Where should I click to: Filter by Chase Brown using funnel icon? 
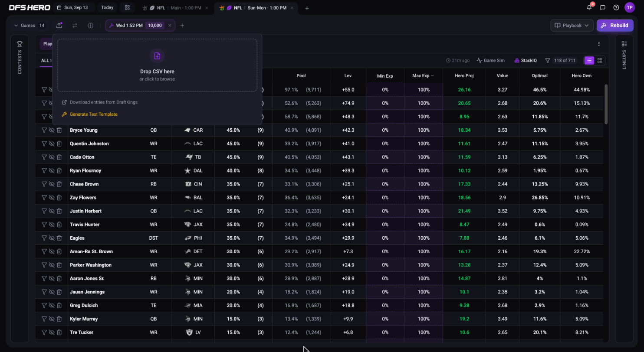tap(44, 184)
